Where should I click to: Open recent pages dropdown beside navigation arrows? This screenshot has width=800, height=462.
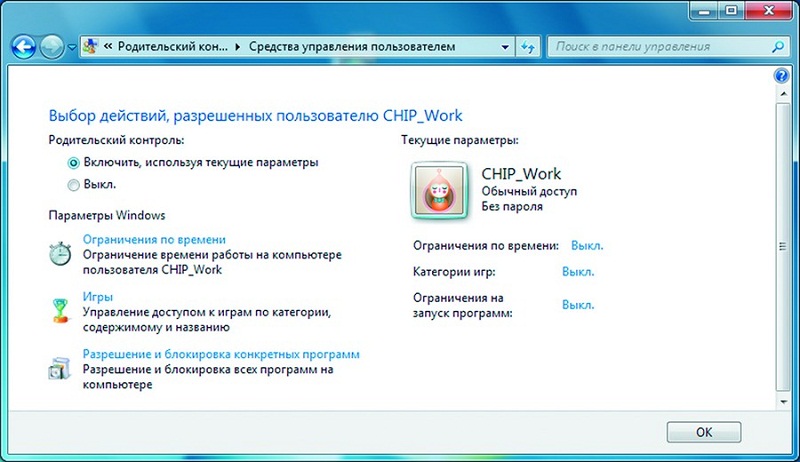72,47
